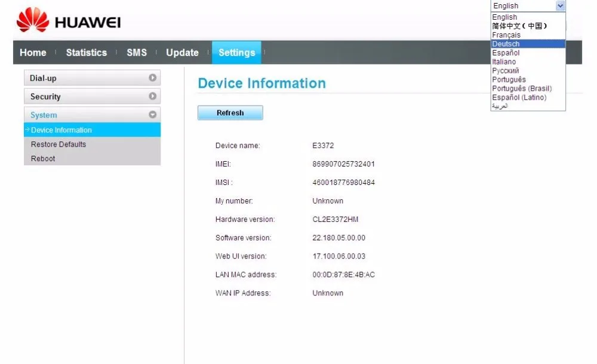Open Device Information in sidebar
597x364 pixels.
(92, 130)
